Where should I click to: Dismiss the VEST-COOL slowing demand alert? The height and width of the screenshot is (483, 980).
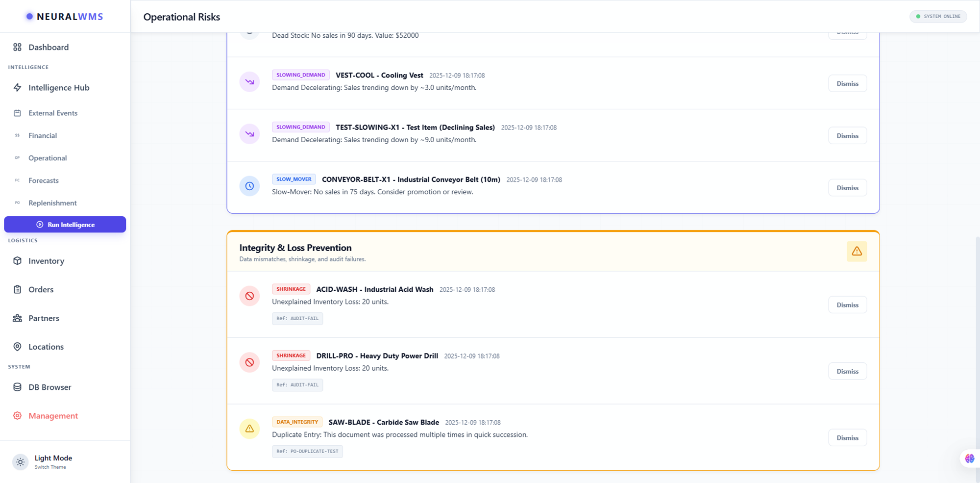click(x=847, y=84)
